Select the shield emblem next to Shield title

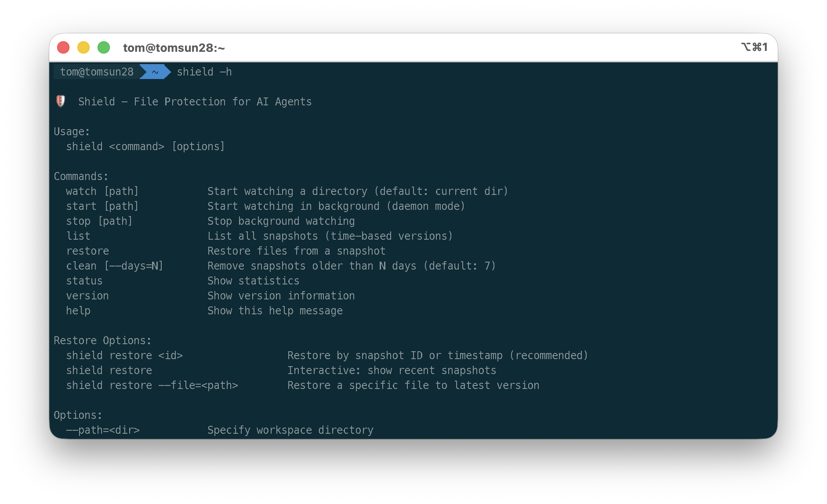click(x=61, y=101)
